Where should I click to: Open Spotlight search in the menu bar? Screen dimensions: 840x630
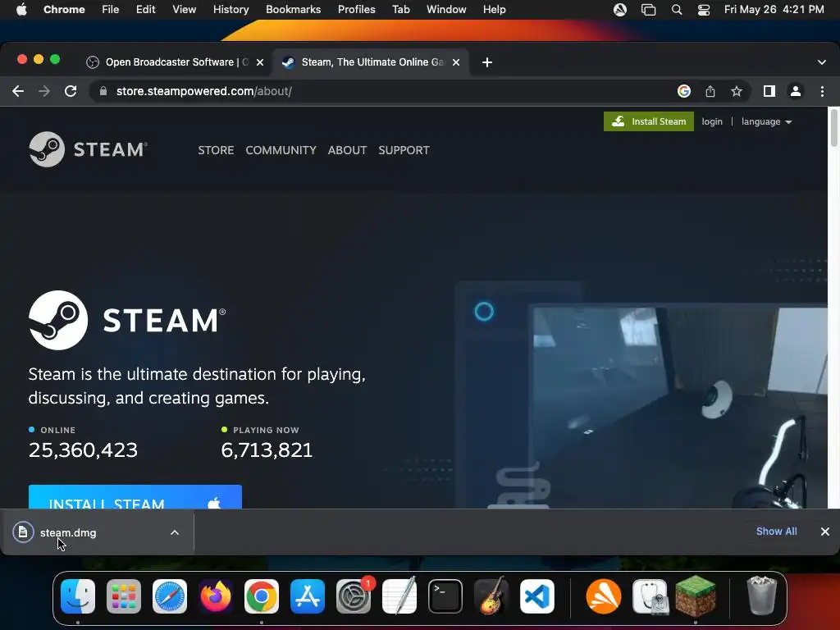(x=677, y=10)
